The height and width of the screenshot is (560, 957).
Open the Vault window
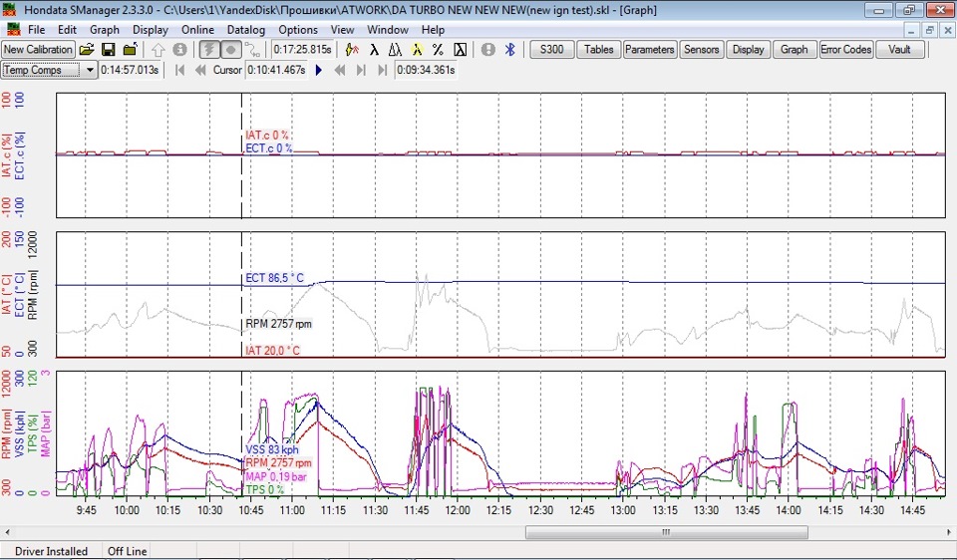pyautogui.click(x=899, y=50)
